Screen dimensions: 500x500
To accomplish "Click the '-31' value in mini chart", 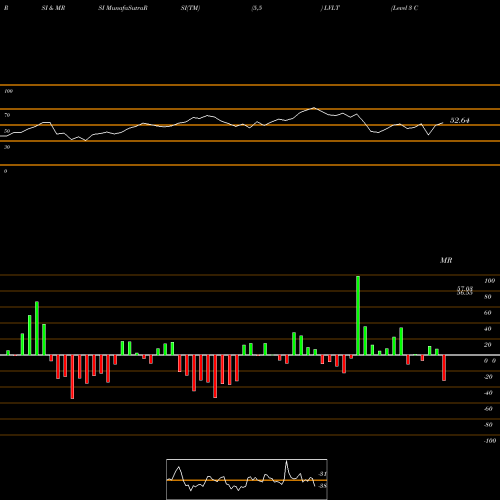I will click(x=322, y=474).
